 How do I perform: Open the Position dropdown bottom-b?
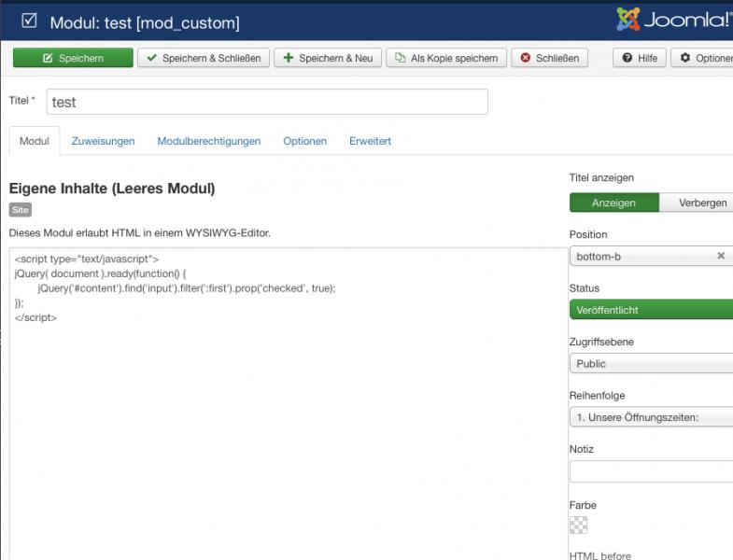point(640,256)
